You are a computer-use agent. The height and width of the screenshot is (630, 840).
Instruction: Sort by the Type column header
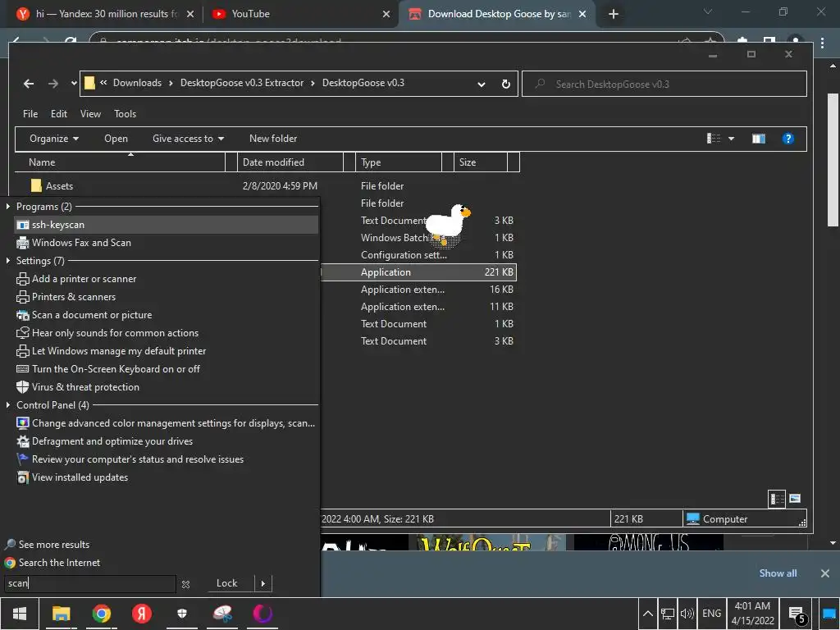point(399,162)
